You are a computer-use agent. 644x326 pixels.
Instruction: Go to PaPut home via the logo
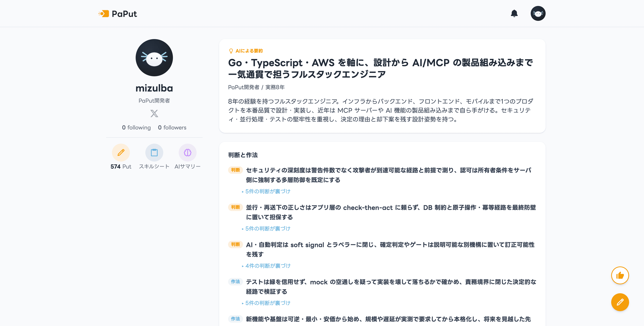[x=118, y=14]
